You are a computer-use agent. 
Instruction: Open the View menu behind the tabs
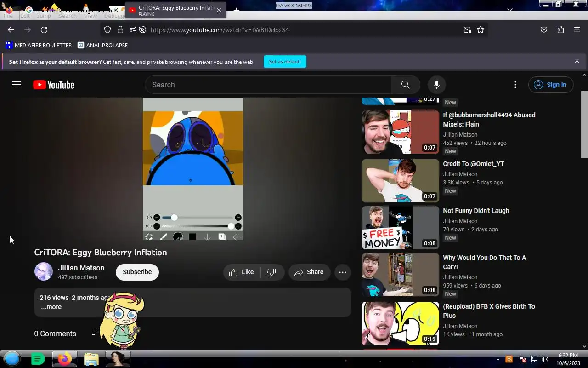pyautogui.click(x=90, y=16)
